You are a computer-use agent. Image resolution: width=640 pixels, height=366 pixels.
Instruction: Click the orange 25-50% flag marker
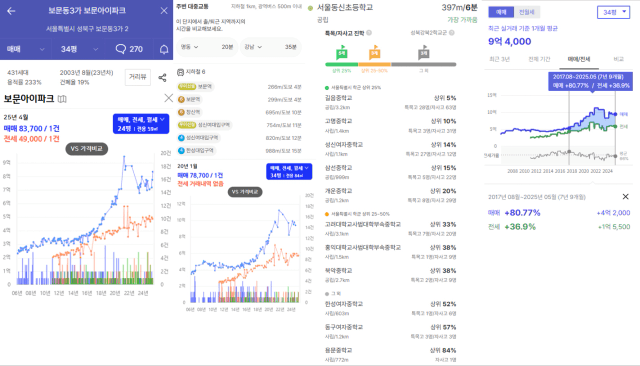[374, 53]
